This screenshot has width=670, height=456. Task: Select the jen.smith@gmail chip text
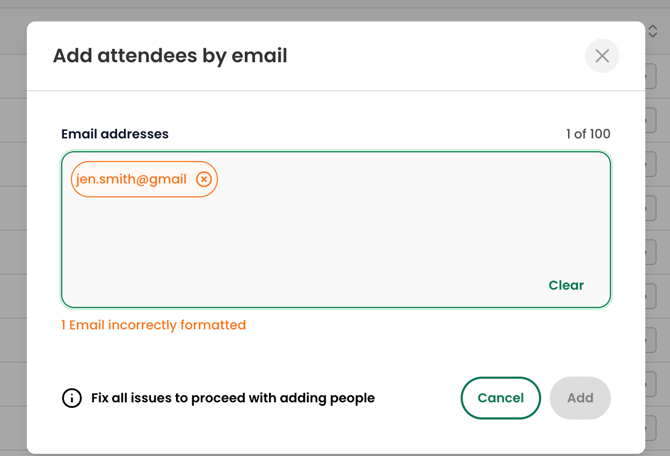(131, 179)
